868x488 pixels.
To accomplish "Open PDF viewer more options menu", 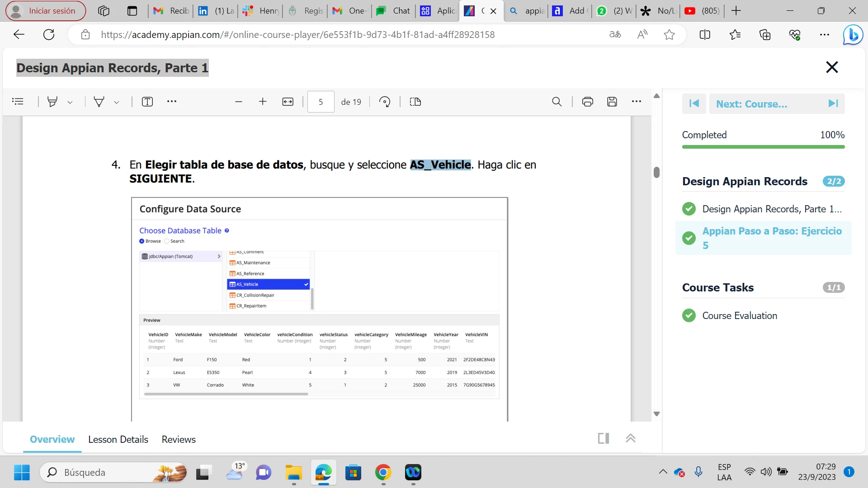I will (x=637, y=102).
